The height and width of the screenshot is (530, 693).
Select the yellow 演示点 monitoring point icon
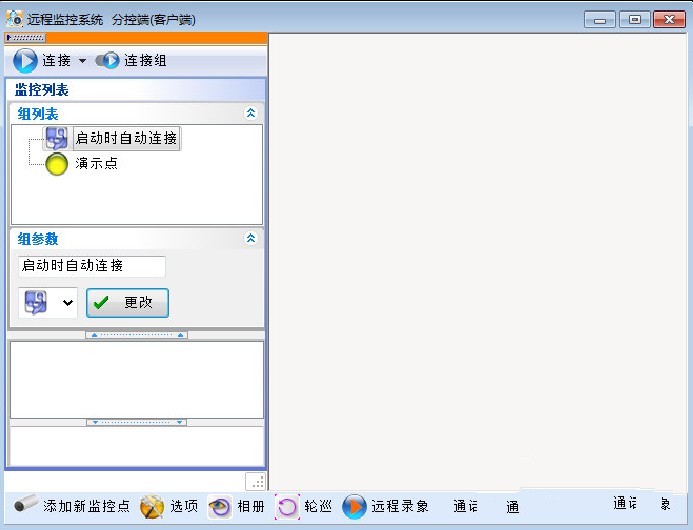(57, 163)
